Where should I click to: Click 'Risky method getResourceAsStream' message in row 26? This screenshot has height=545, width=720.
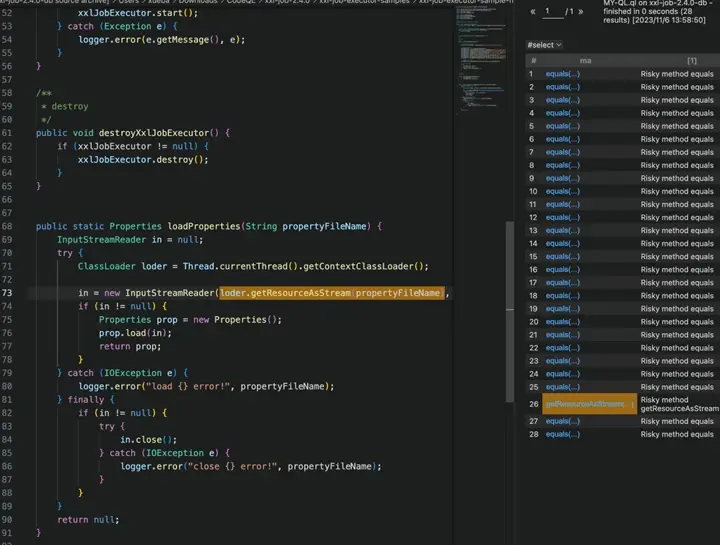pyautogui.click(x=679, y=404)
